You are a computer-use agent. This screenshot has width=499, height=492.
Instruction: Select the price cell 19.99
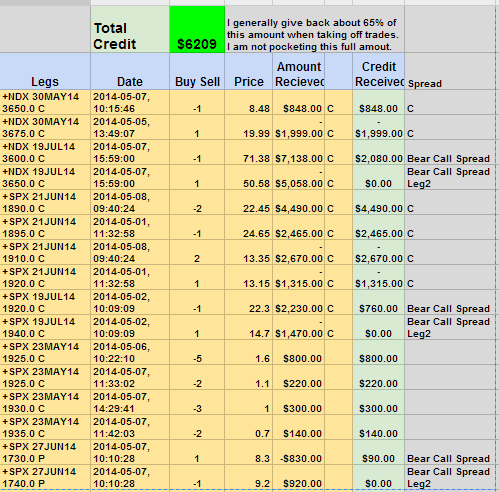249,127
